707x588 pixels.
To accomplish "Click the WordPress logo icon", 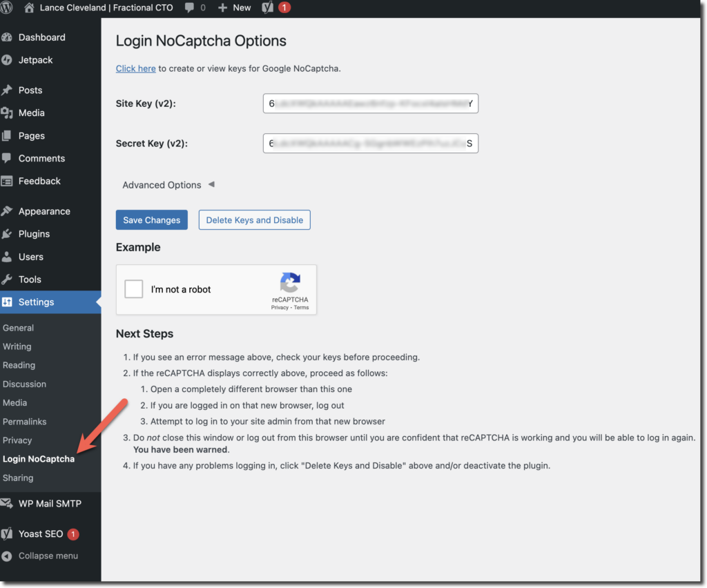I will pos(8,8).
